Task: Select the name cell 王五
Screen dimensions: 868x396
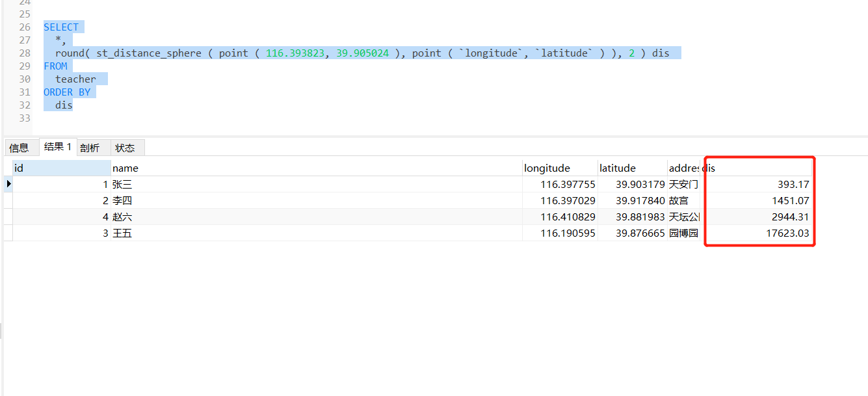Action: point(122,233)
